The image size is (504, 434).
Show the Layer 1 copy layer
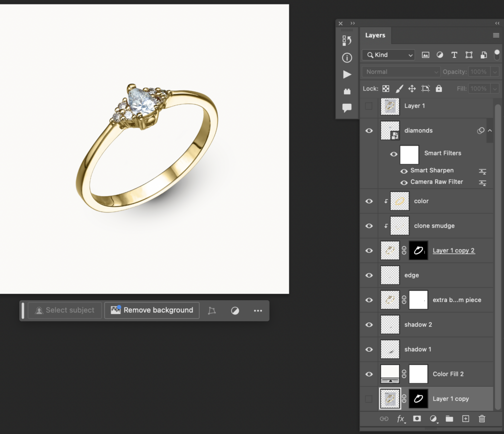click(369, 399)
